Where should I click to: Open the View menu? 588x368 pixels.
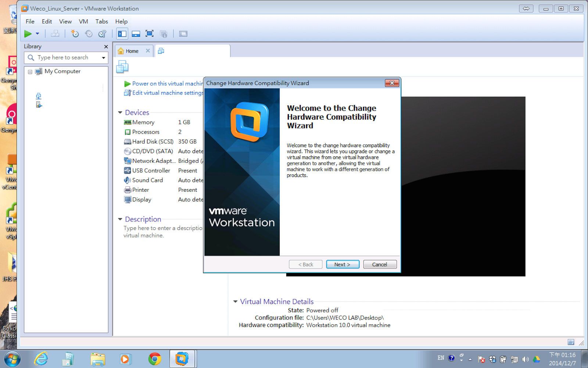click(65, 21)
